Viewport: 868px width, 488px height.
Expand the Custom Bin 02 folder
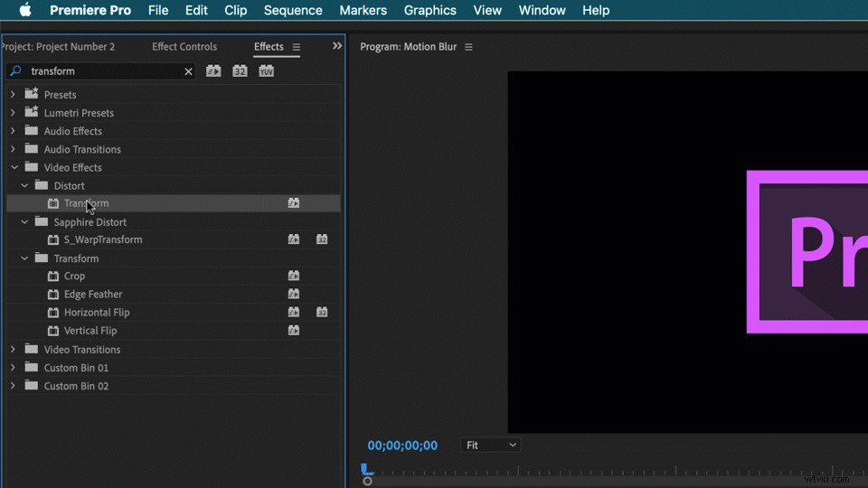pos(13,386)
